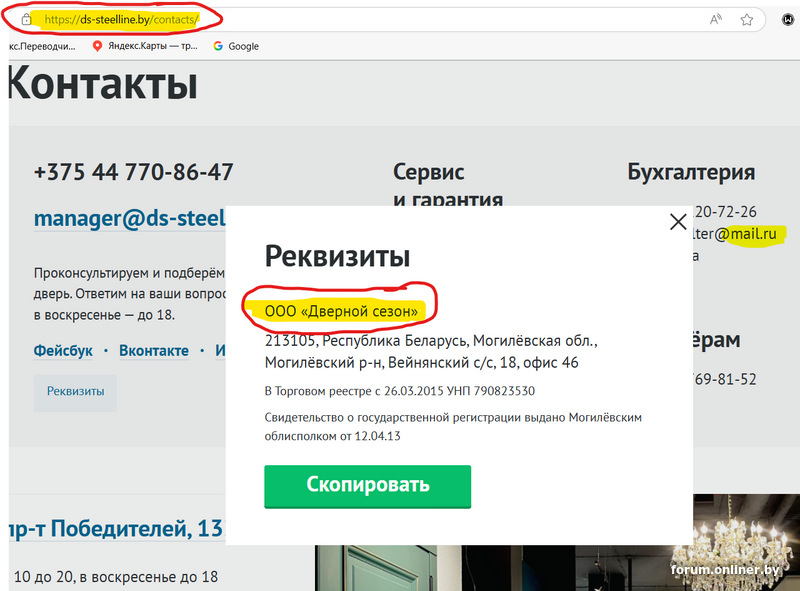
Task: Click the manager@ds-steel email link
Action: (130, 218)
